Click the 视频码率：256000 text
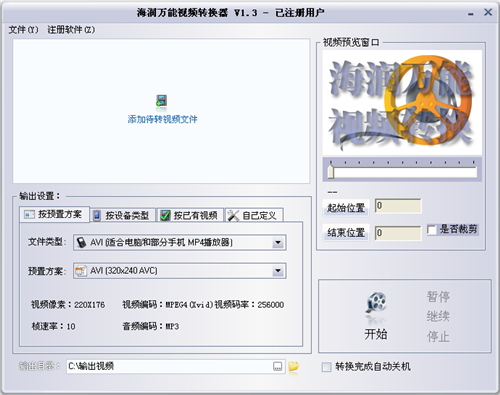 pos(249,305)
